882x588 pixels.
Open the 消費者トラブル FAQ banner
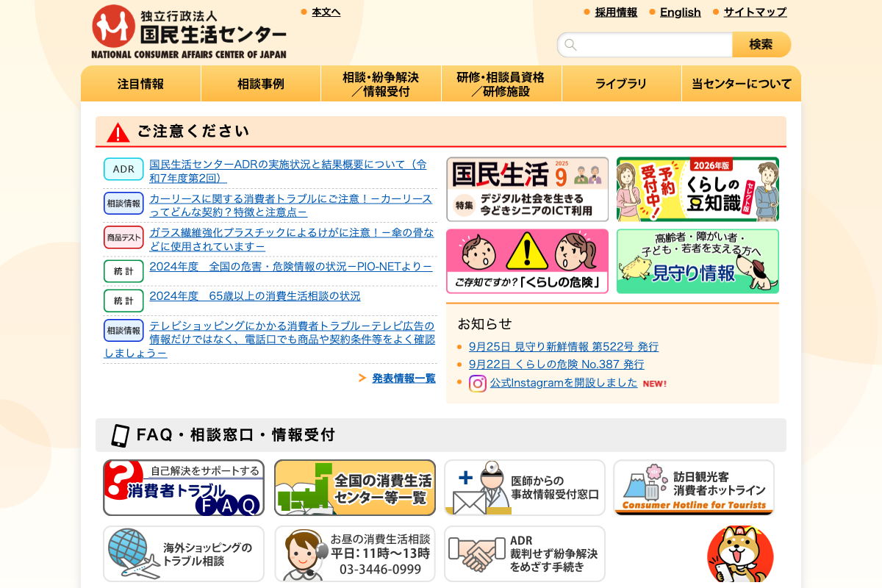point(184,488)
